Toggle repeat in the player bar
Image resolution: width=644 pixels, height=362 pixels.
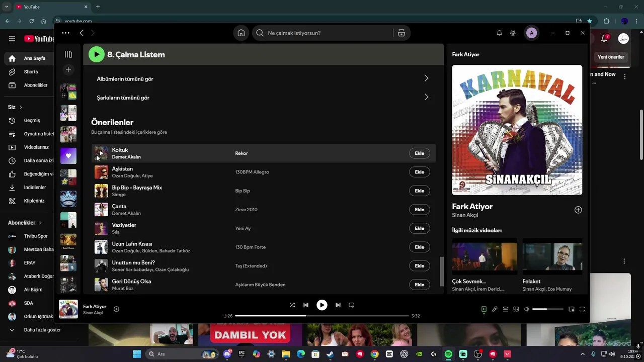point(352,305)
